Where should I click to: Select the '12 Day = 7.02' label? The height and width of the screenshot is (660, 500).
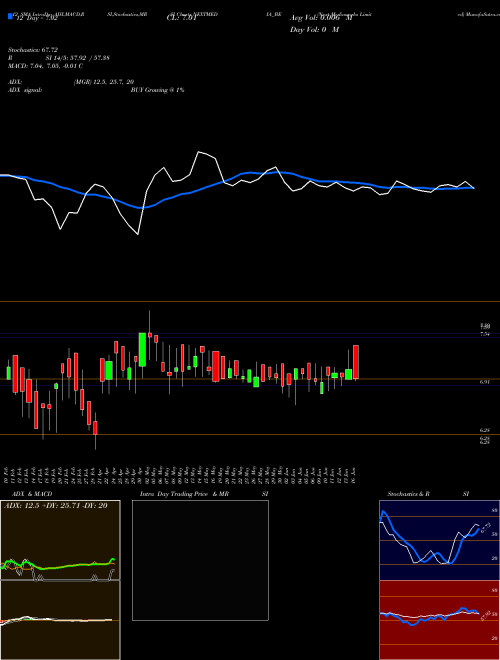(36, 19)
